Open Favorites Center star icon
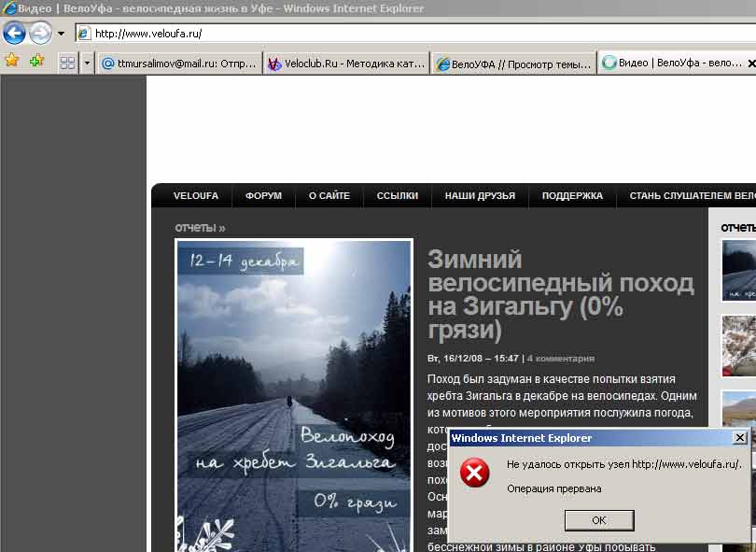Screen dimensions: 756x552 (12, 61)
